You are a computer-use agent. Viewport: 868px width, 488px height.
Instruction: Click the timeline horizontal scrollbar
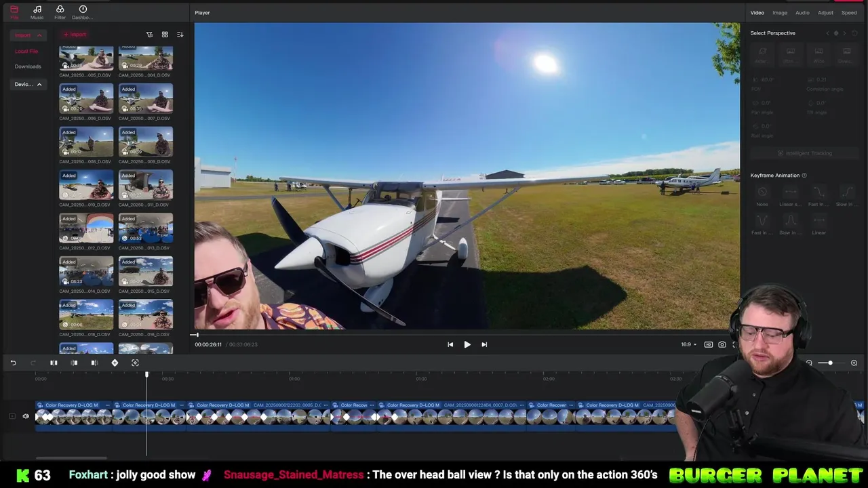point(71,458)
